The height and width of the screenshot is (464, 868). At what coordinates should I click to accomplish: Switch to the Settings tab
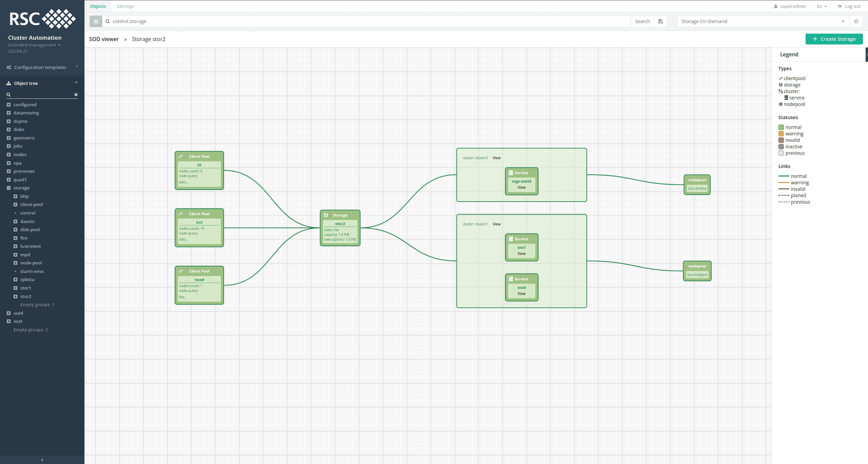tap(125, 6)
